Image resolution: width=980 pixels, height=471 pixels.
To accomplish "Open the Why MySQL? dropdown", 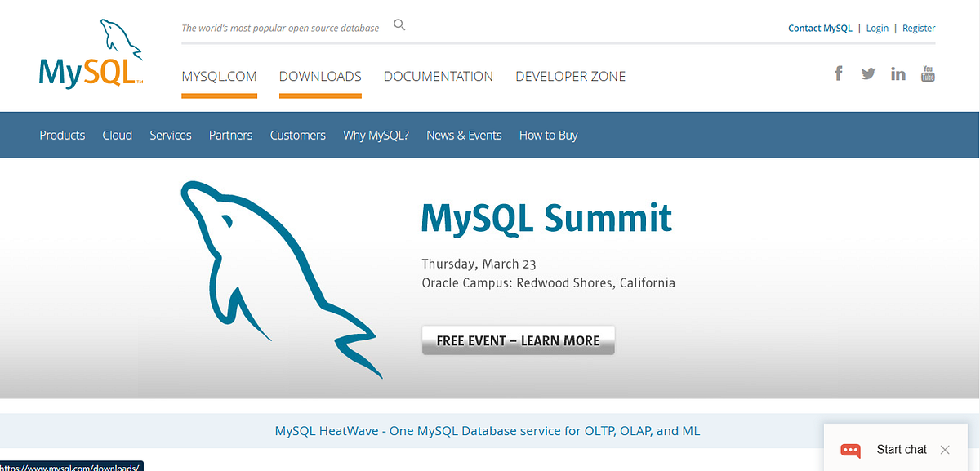I will click(x=376, y=135).
